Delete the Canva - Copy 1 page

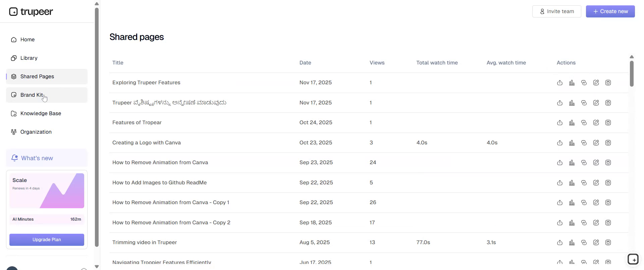tap(608, 203)
